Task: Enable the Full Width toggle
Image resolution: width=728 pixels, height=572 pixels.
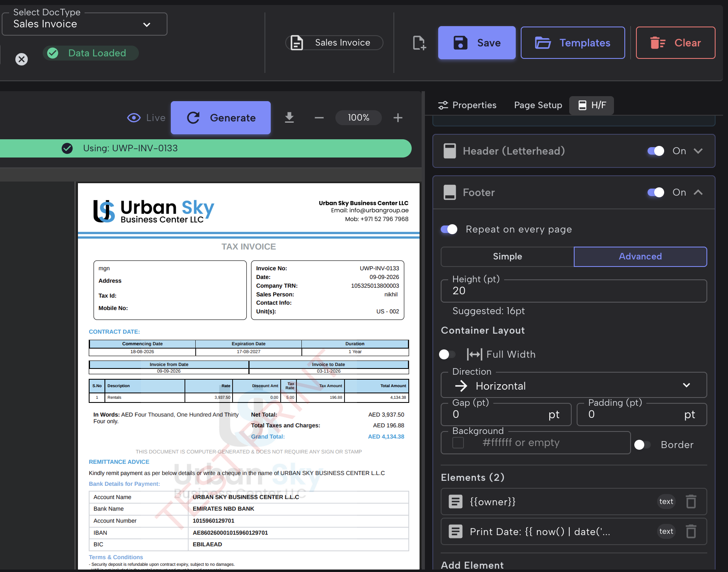Action: (447, 354)
